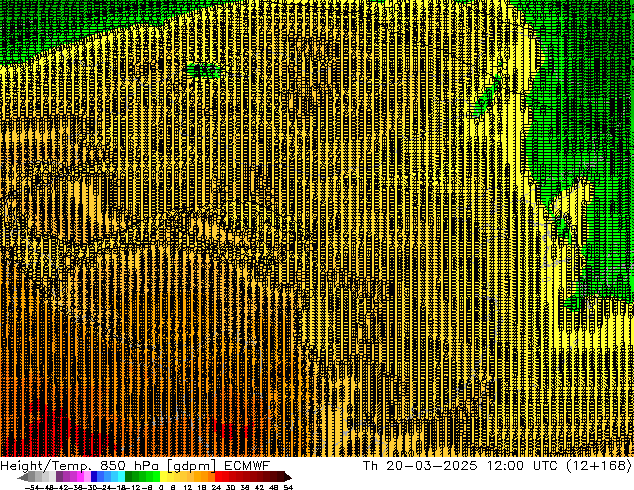The width and height of the screenshot is (634, 490).
Task: Click the dark green legend swatch above the -18 label
Action: tap(128, 477)
